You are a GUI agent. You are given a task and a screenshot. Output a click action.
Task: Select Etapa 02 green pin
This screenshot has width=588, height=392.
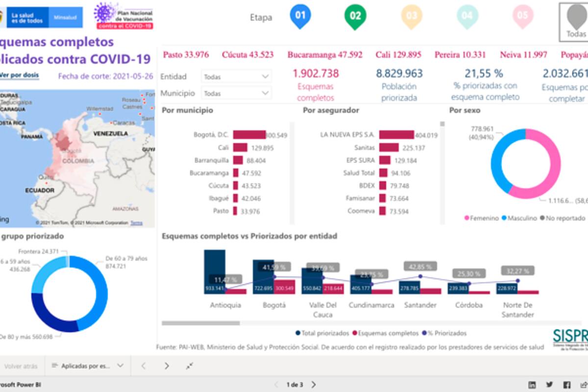[x=355, y=16]
